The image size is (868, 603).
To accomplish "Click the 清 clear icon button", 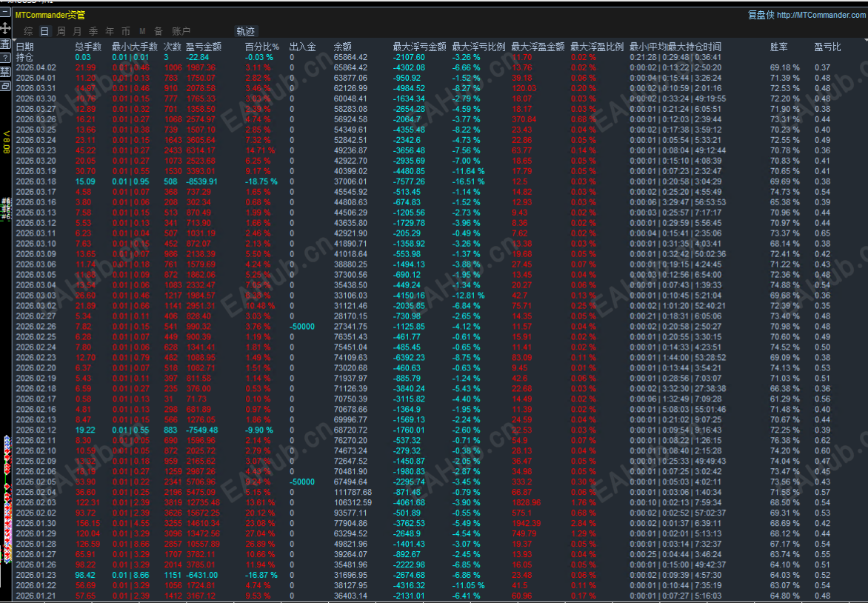I will pos(5,43).
